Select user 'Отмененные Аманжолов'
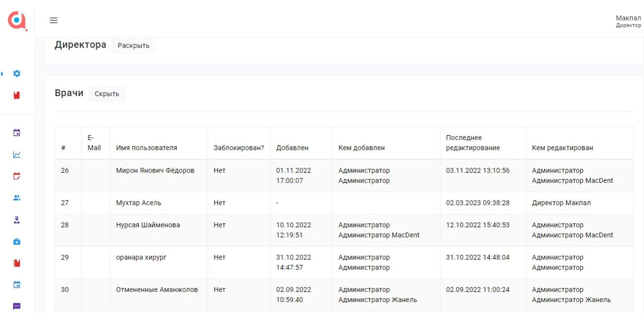This screenshot has width=644, height=319. coord(157,290)
